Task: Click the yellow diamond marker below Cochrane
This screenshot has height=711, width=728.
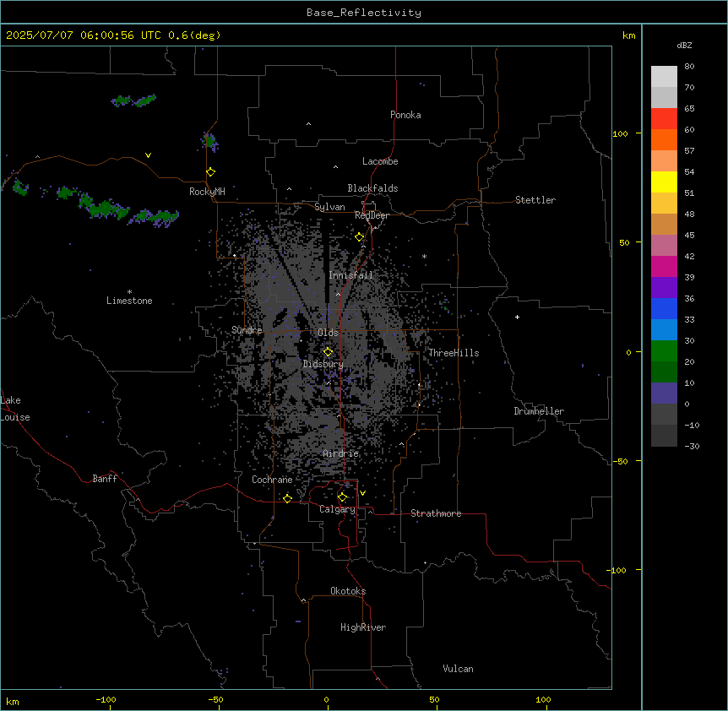Action: tap(287, 498)
